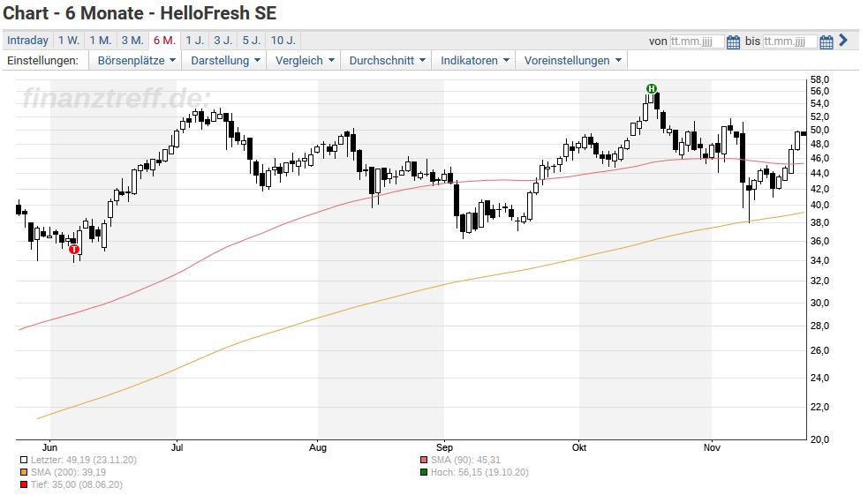Open the Indikatoren dropdown

(x=474, y=61)
